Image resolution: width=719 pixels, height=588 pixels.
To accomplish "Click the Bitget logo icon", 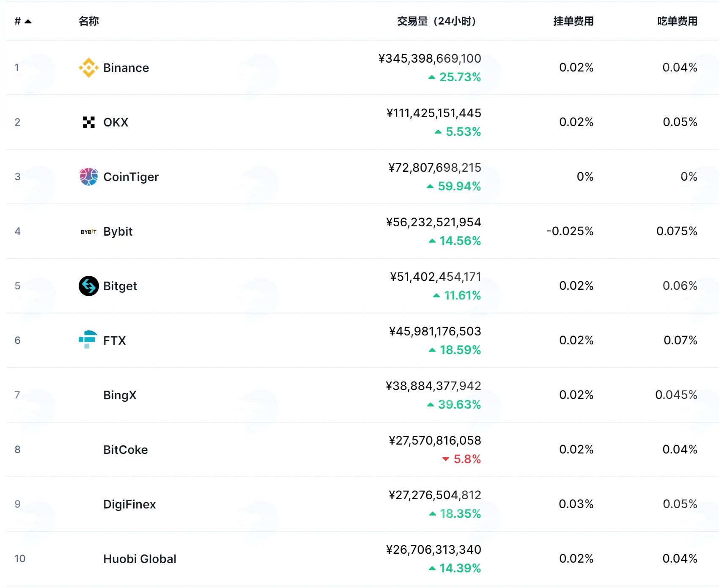I will 89,286.
